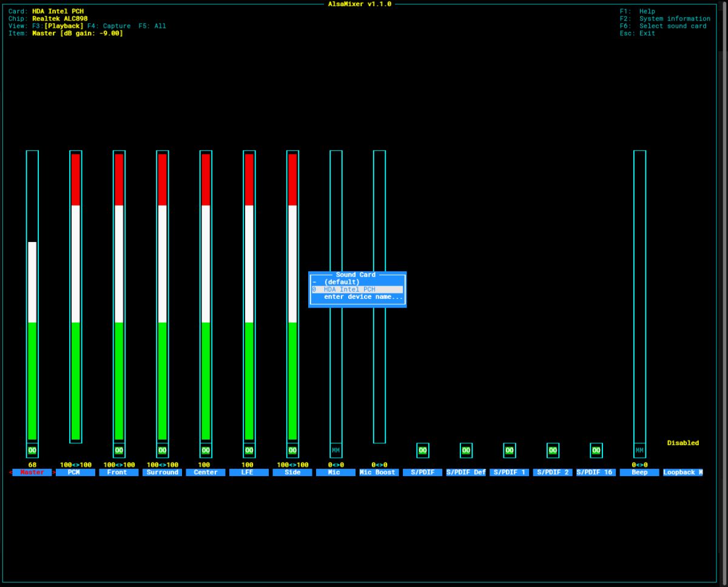Click the 'Realtek ALC898' chip name
728x587 pixels.
click(x=60, y=19)
